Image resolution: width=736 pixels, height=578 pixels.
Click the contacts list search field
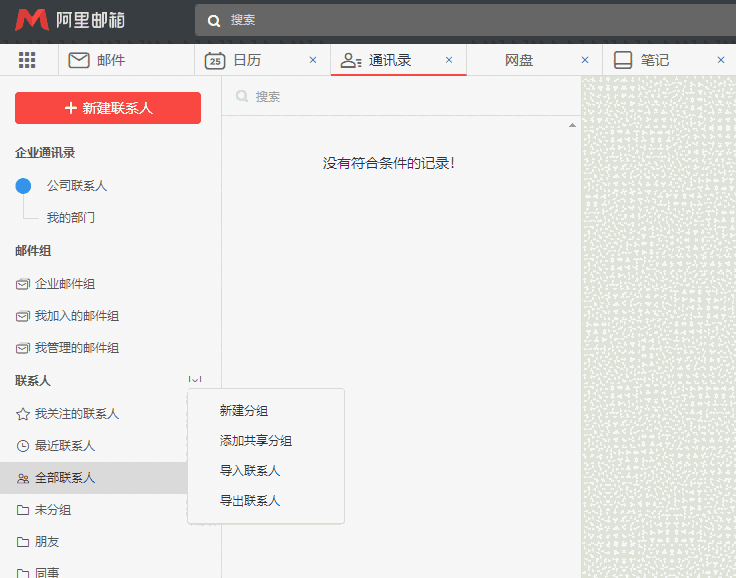click(400, 97)
